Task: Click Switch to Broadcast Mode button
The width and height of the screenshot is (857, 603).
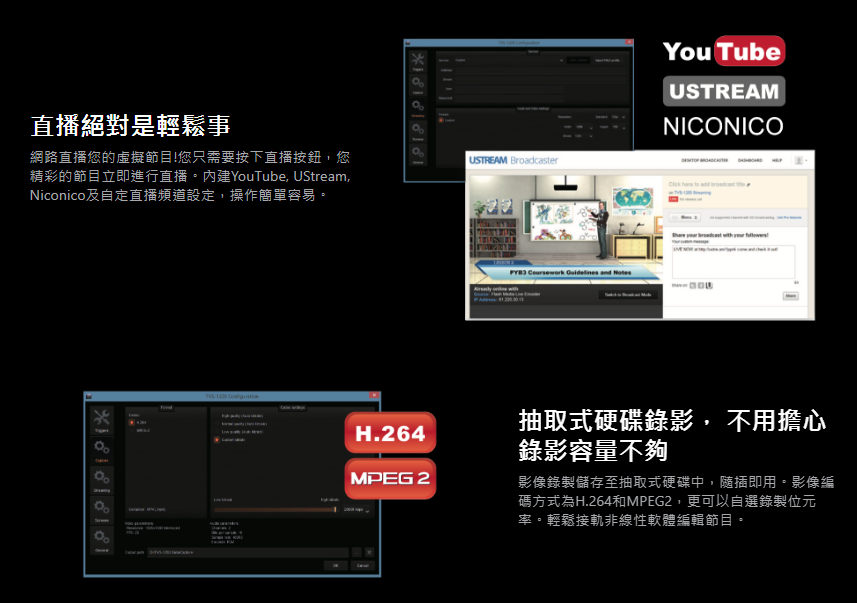Action: point(627,295)
